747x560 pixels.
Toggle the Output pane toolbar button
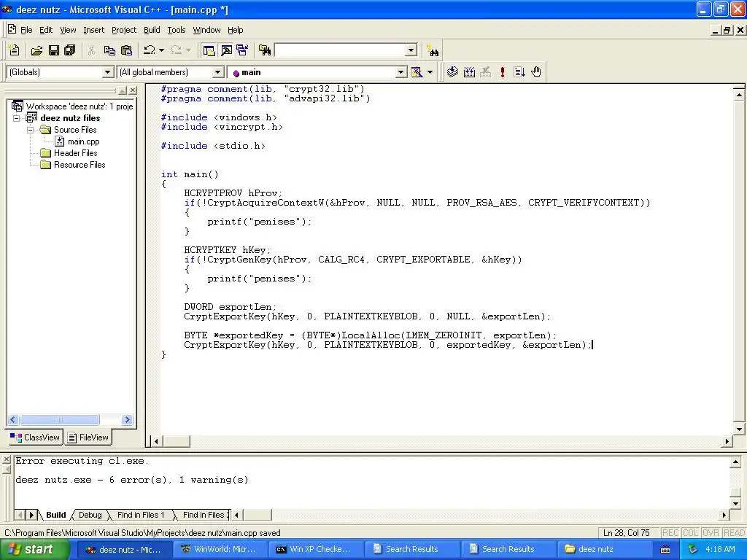[226, 50]
